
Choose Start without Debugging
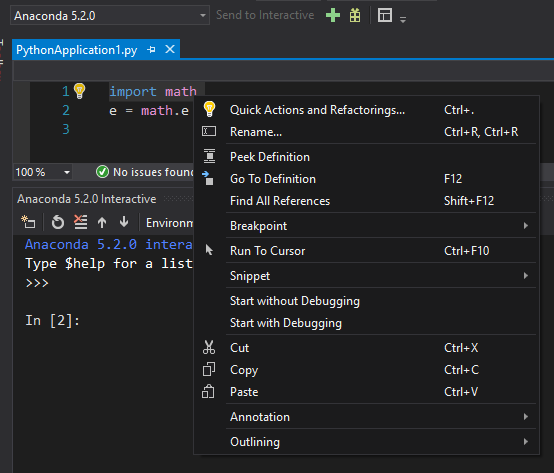366,301
